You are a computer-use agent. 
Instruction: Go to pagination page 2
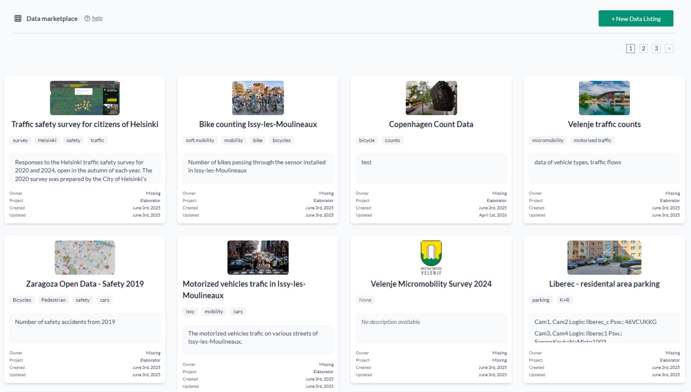[x=643, y=48]
